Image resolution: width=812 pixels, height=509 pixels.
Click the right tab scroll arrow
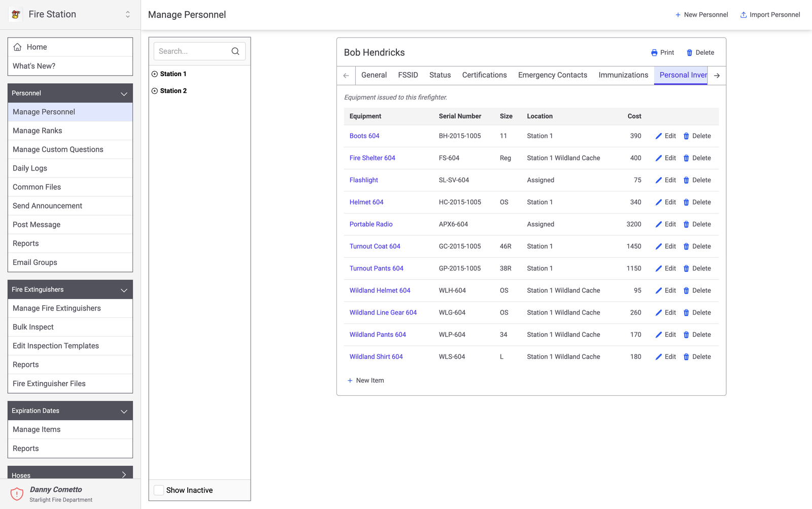pyautogui.click(x=717, y=76)
